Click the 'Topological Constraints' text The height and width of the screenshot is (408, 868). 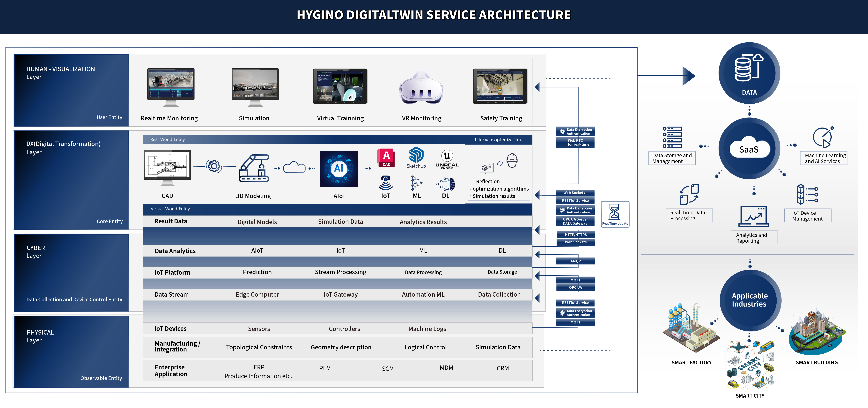pos(259,347)
